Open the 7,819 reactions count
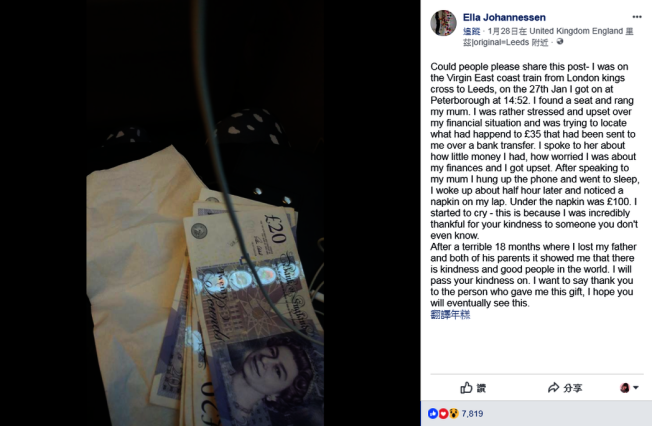652x426 pixels. (x=472, y=414)
